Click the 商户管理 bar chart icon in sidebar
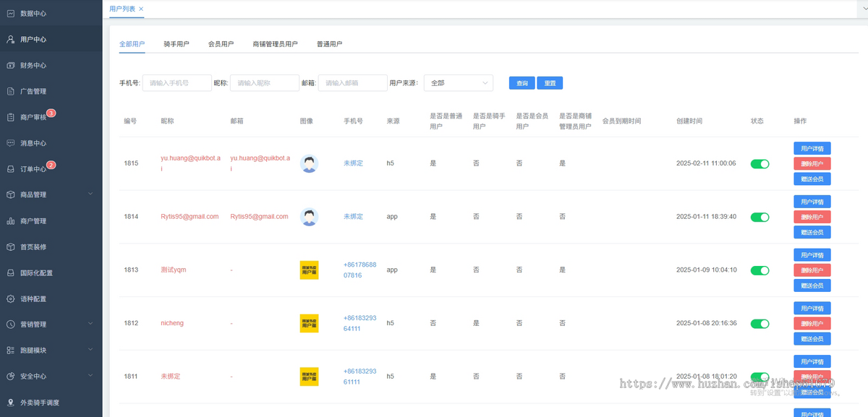This screenshot has width=868, height=417. tap(11, 221)
